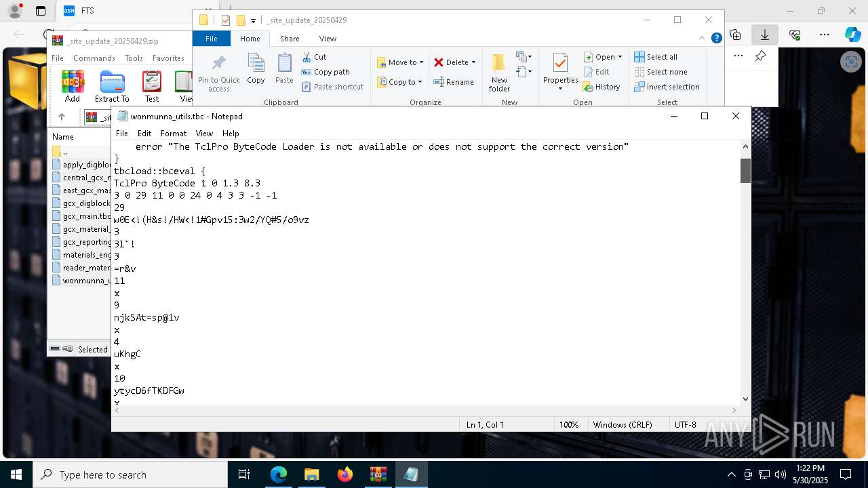Image resolution: width=868 pixels, height=488 pixels.
Task: Click the Cut command
Action: [314, 57]
